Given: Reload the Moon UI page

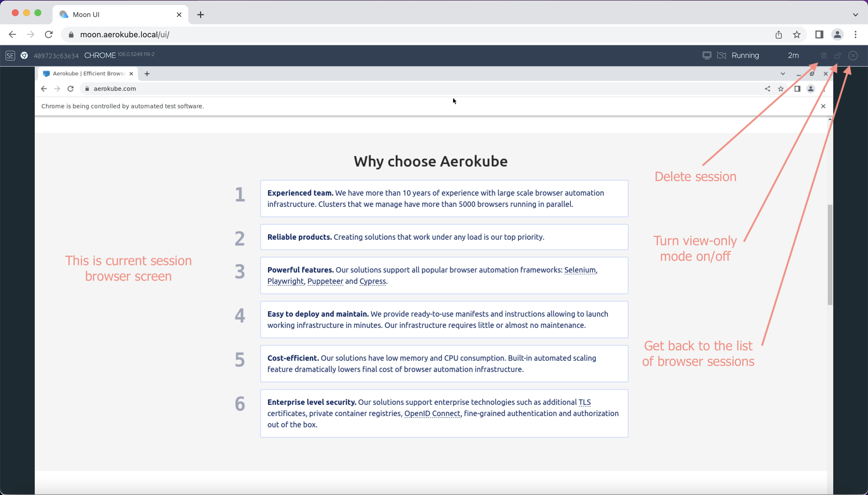Looking at the screenshot, I should click(49, 34).
